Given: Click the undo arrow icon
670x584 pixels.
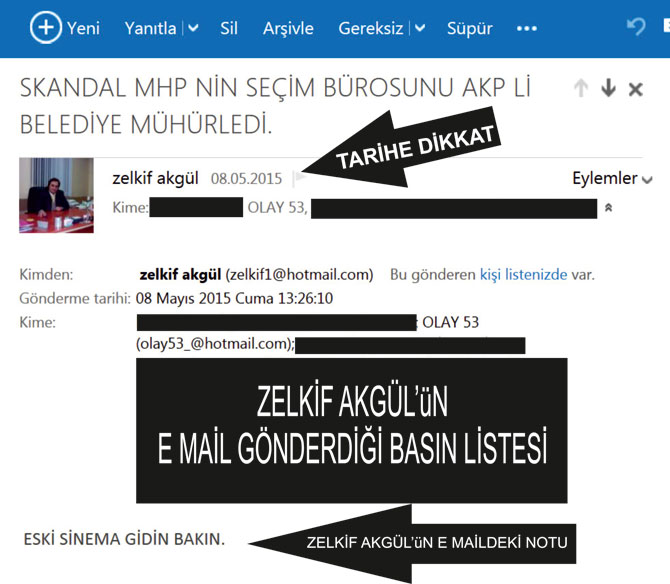Looking at the screenshot, I should 636,26.
